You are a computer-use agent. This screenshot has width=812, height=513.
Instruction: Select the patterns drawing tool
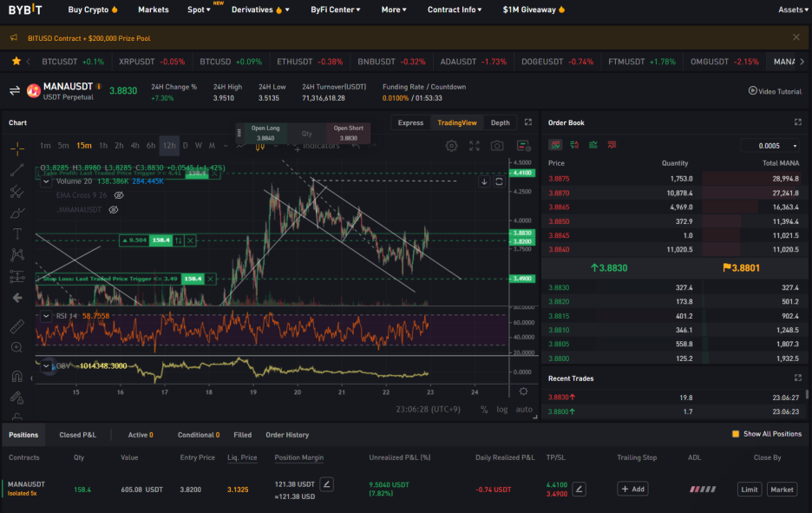pos(17,255)
